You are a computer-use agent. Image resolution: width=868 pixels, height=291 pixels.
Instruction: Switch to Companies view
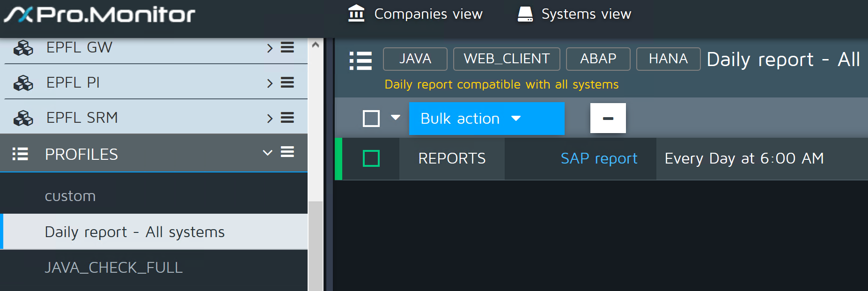[x=415, y=14]
